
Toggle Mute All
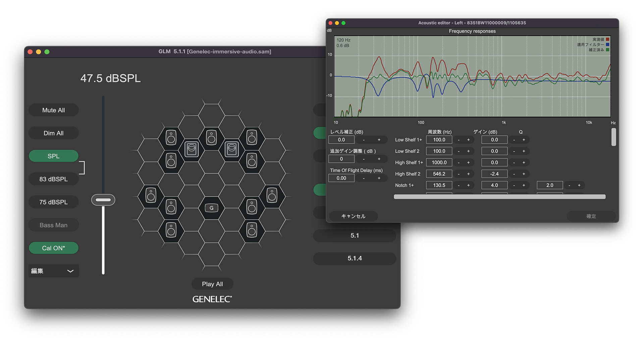(54, 110)
